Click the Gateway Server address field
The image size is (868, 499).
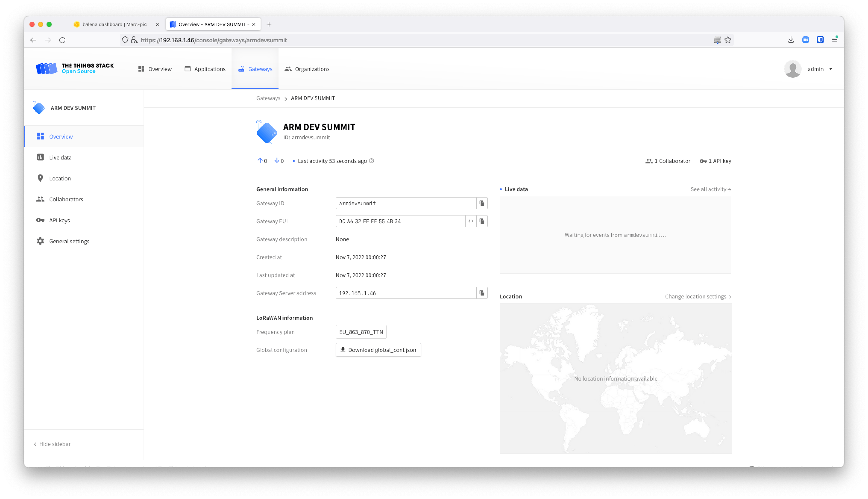pos(406,293)
